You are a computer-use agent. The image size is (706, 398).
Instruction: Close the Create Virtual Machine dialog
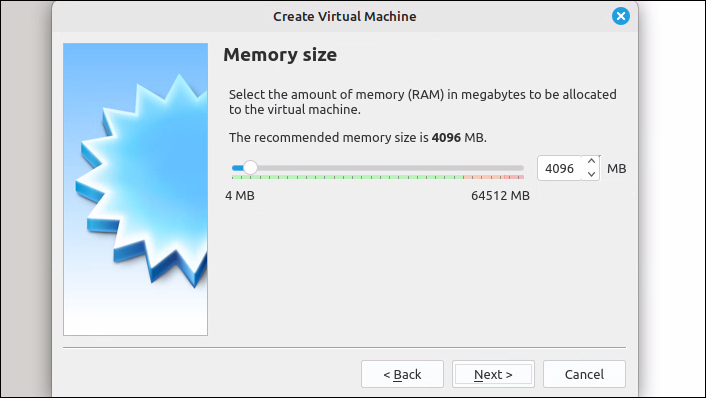pyautogui.click(x=620, y=16)
